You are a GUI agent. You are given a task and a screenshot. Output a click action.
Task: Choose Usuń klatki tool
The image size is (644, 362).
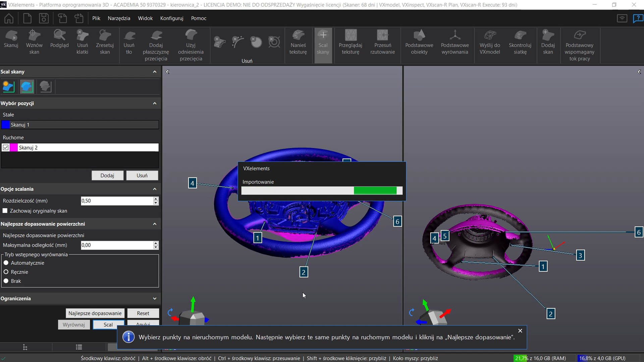[82, 42]
